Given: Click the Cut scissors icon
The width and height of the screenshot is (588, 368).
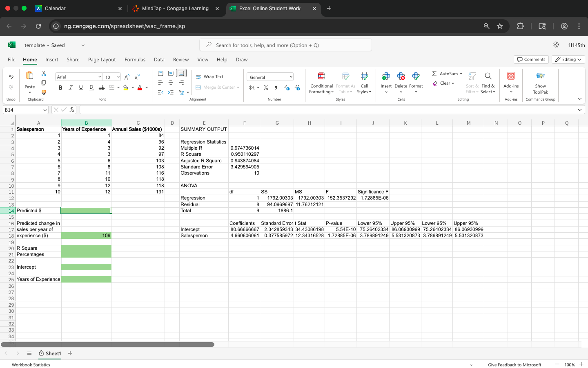Looking at the screenshot, I should click(x=44, y=73).
